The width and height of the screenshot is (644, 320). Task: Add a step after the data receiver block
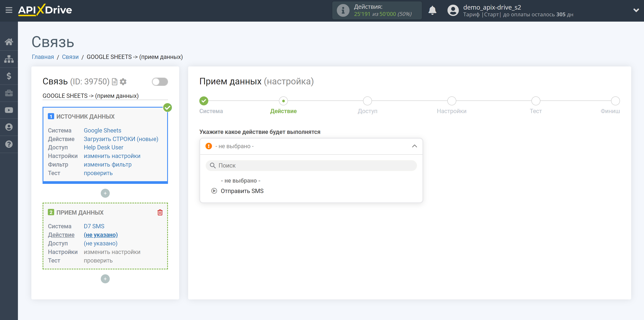(105, 279)
